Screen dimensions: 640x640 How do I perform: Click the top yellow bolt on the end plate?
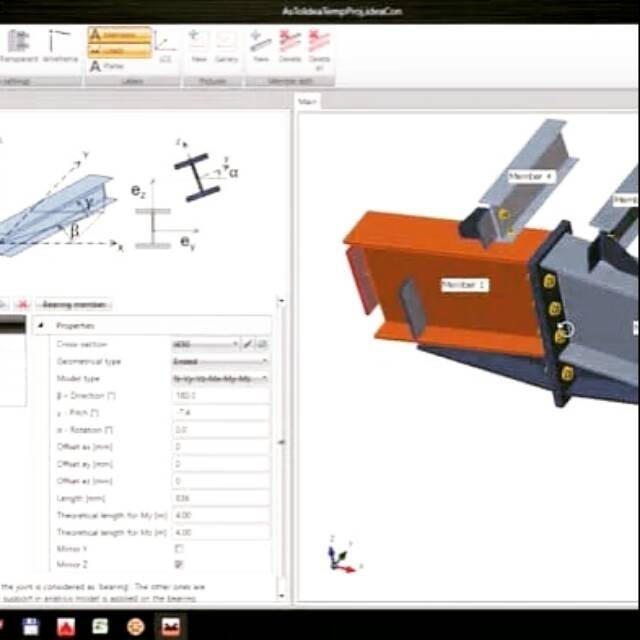pyautogui.click(x=549, y=281)
